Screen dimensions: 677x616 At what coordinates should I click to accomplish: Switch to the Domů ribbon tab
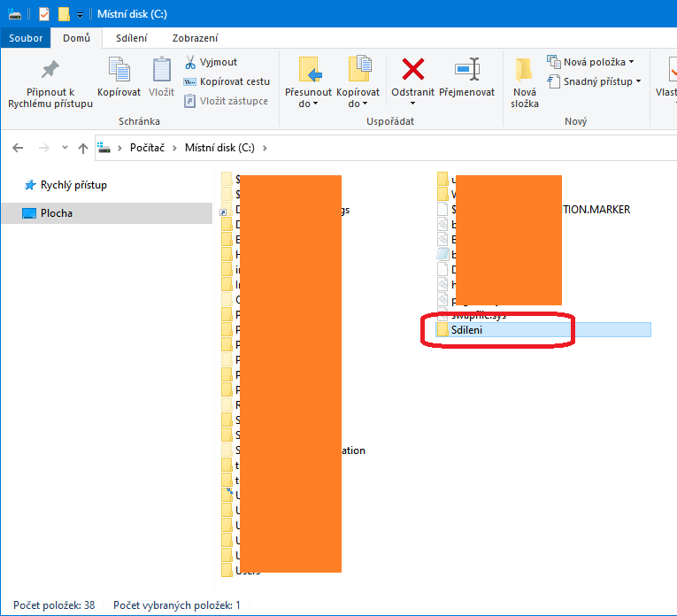[76, 38]
